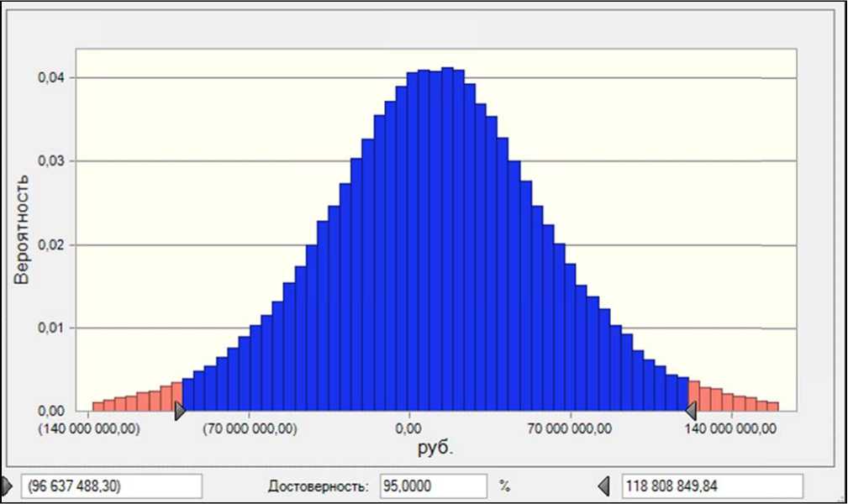Click the руб. axis title
This screenshot has width=848, height=504.
tap(435, 449)
